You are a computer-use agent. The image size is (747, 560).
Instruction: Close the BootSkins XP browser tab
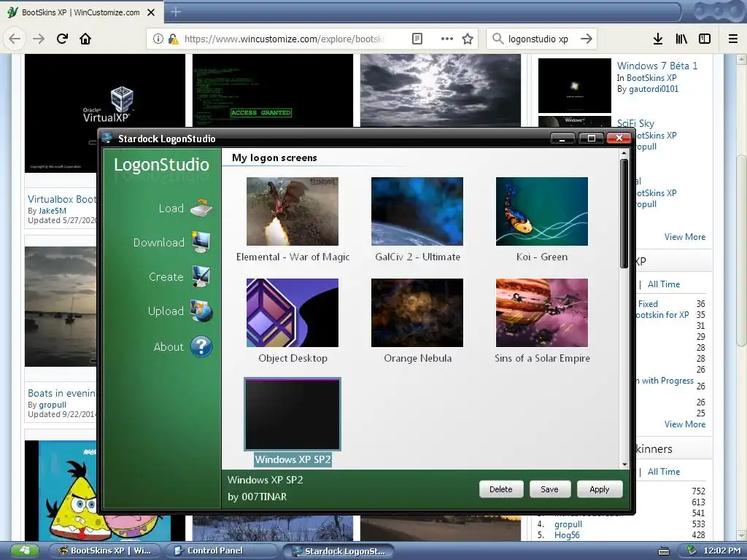[x=151, y=12]
